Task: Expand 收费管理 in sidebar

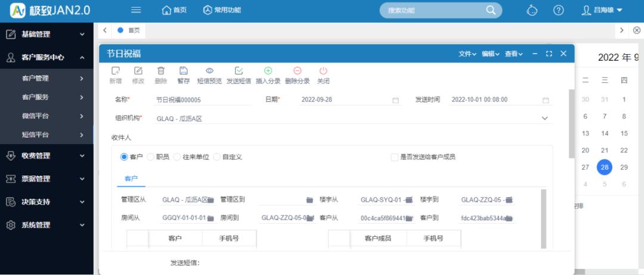Action: click(x=47, y=156)
